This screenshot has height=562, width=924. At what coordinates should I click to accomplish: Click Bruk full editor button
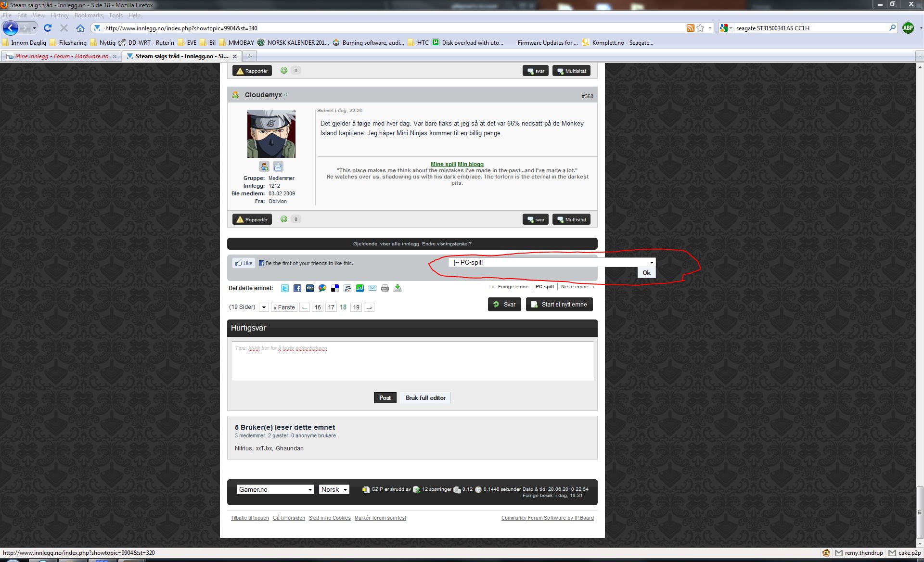coord(425,397)
